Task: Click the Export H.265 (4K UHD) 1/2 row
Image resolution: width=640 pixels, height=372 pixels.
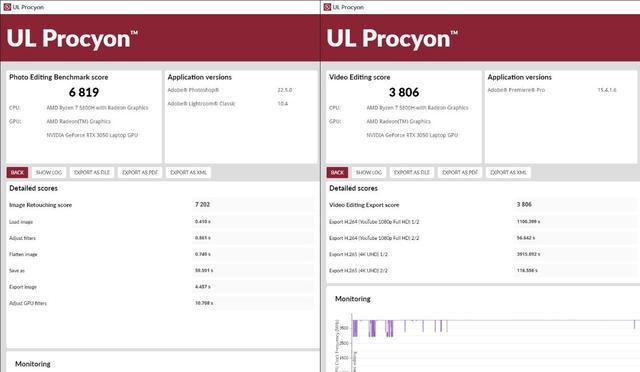Action: (x=483, y=254)
